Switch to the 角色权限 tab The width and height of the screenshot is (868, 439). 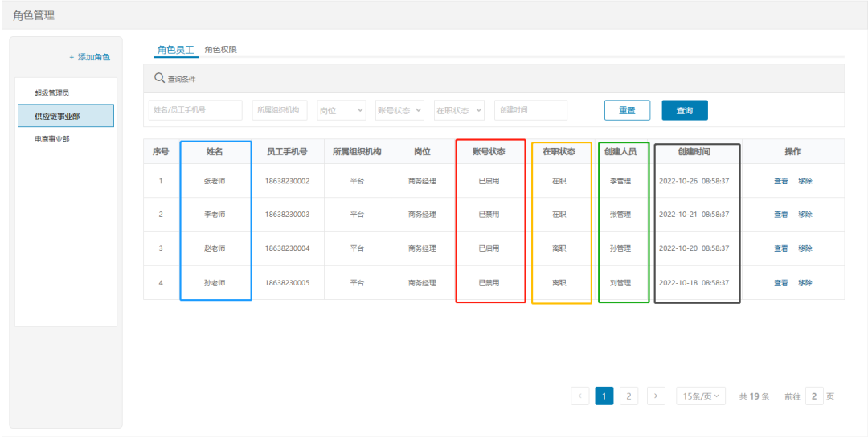[x=220, y=50]
